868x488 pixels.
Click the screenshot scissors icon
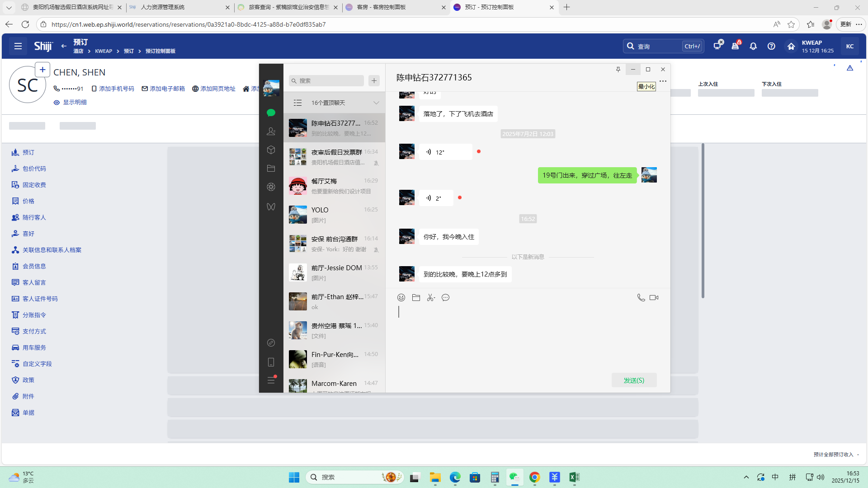click(430, 297)
